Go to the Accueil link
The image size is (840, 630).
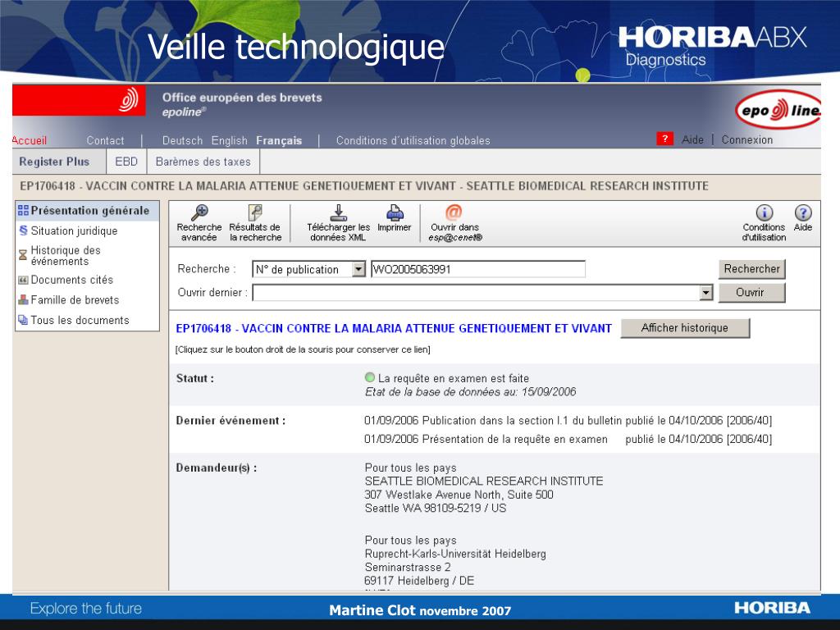point(29,140)
